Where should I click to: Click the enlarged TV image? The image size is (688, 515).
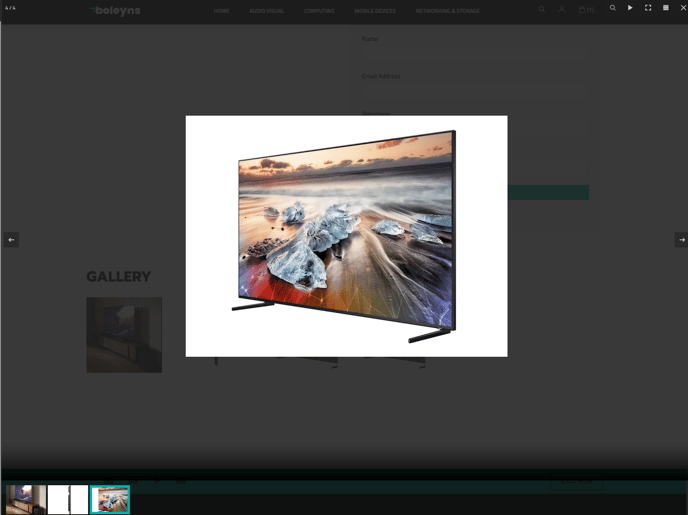tap(347, 236)
